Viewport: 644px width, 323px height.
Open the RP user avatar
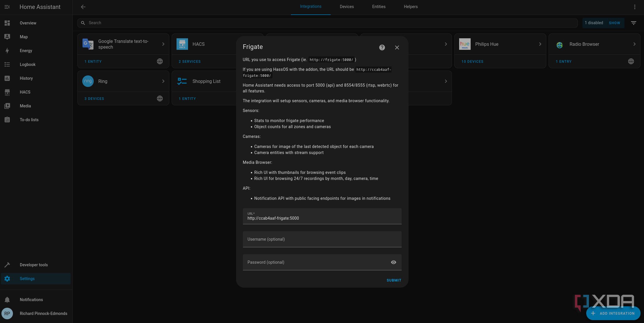click(x=7, y=313)
